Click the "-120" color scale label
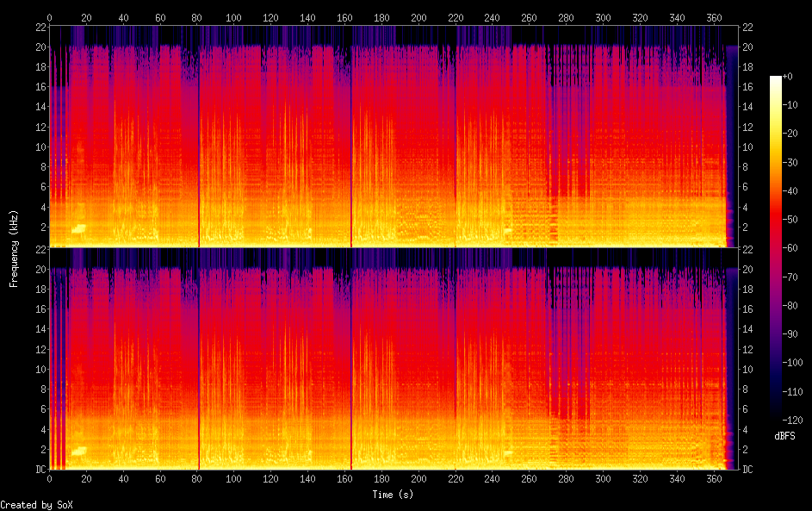Viewport: 812px width, 511px height. [x=792, y=420]
